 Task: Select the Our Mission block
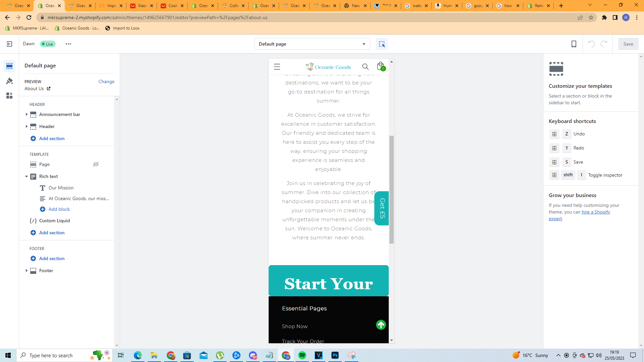[61, 188]
